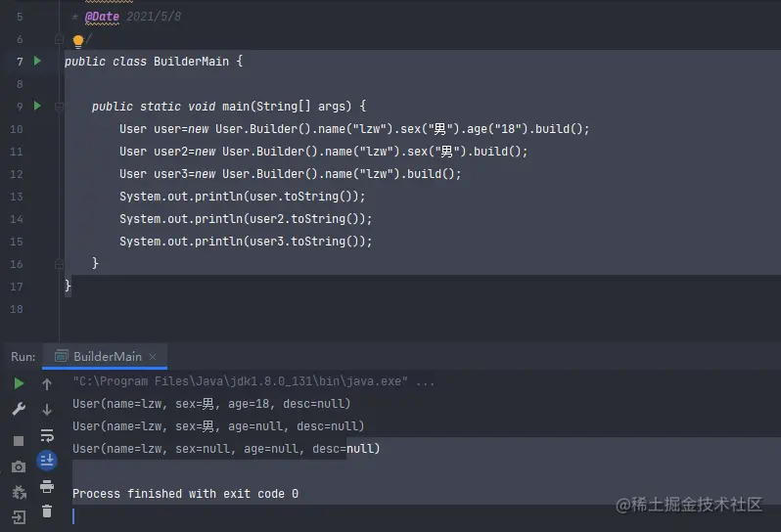This screenshot has width=781, height=532.
Task: Click the console input caret line
Action: coord(73,516)
